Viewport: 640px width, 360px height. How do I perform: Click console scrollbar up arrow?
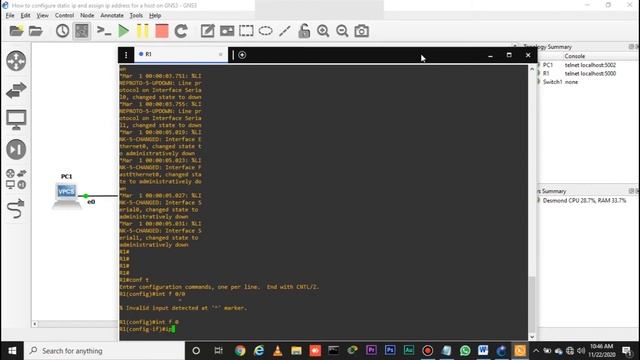532,69
